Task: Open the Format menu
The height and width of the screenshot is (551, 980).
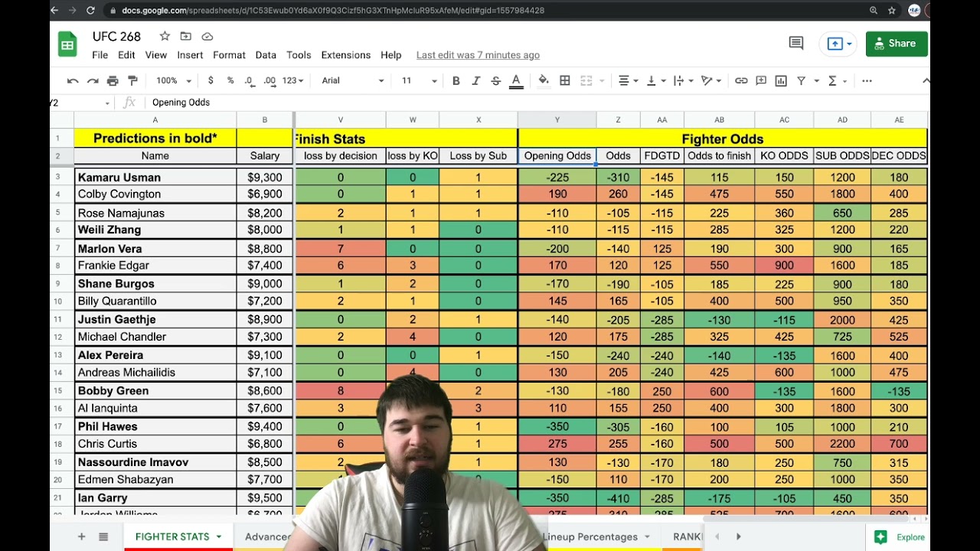Action: pos(229,55)
